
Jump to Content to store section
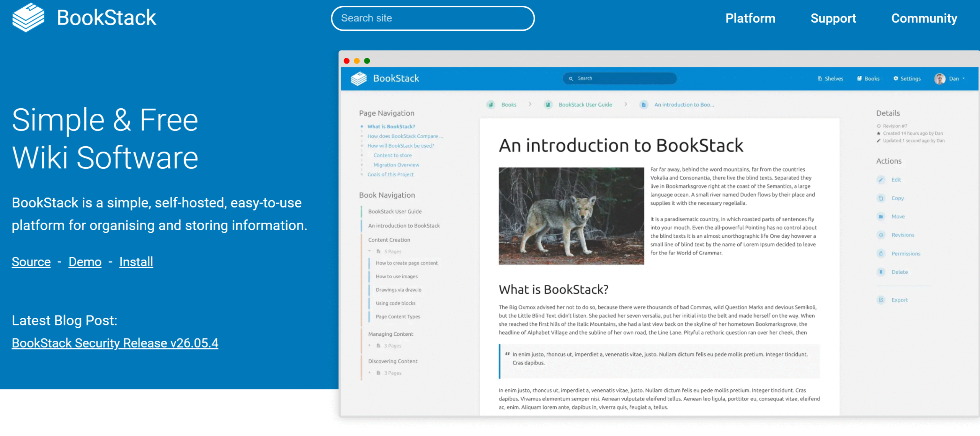(393, 155)
